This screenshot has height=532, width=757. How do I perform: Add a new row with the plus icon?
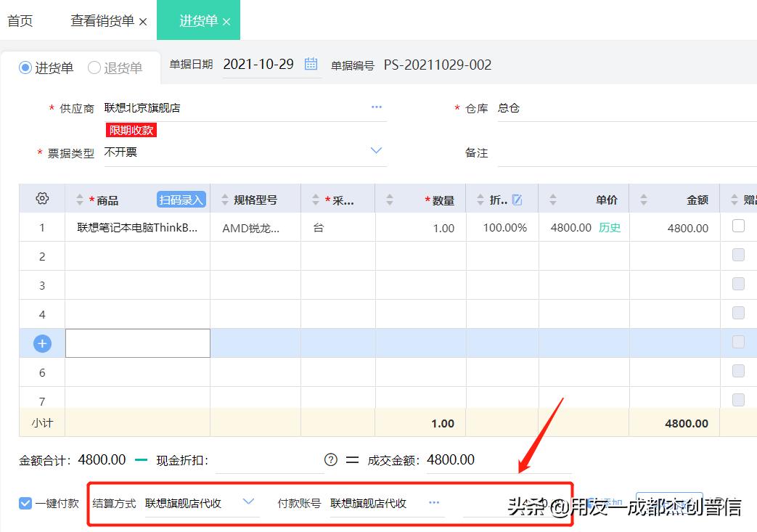[41, 343]
